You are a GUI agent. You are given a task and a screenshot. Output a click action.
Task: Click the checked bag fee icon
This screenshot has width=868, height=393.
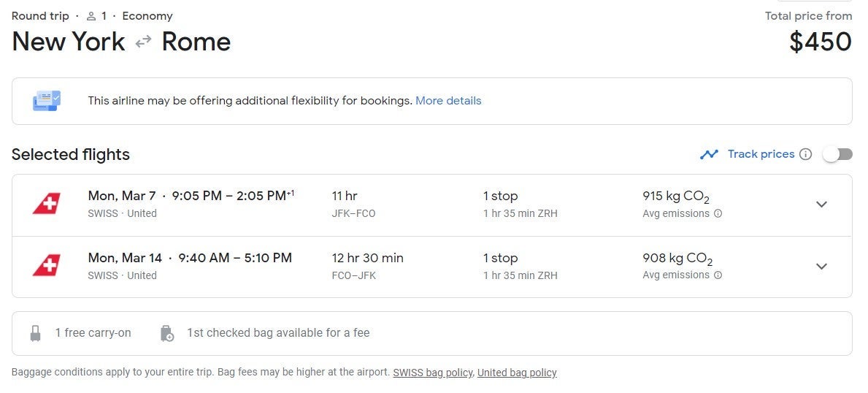pos(167,333)
